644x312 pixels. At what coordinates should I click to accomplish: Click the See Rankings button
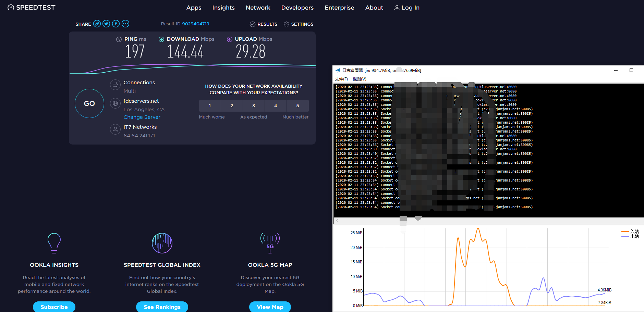(162, 307)
